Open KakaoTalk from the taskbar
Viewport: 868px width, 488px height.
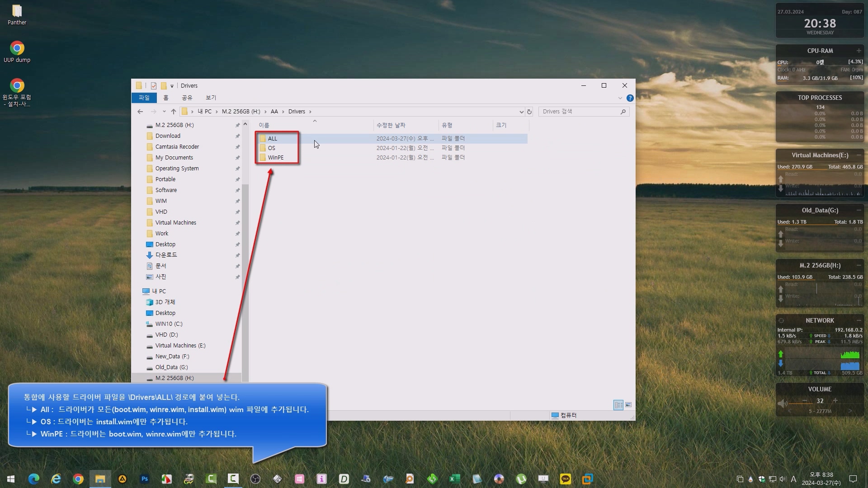[565, 479]
